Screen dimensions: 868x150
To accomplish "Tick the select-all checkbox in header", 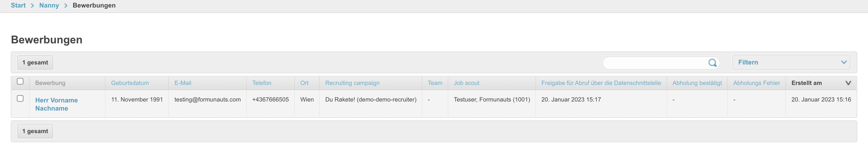I will pos(20,81).
